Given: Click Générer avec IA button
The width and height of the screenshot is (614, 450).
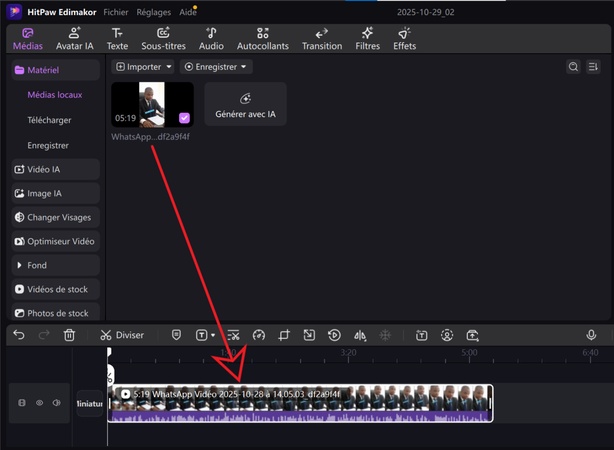Looking at the screenshot, I should 245,104.
